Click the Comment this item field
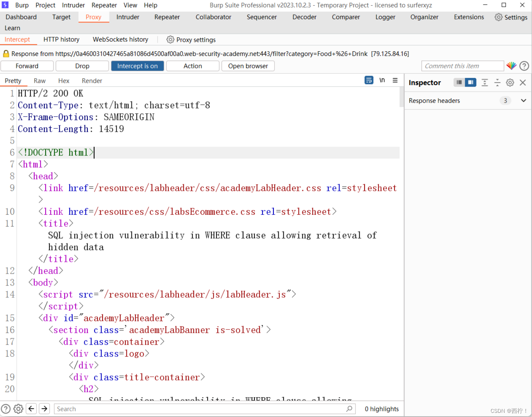532x417 pixels. 463,66
